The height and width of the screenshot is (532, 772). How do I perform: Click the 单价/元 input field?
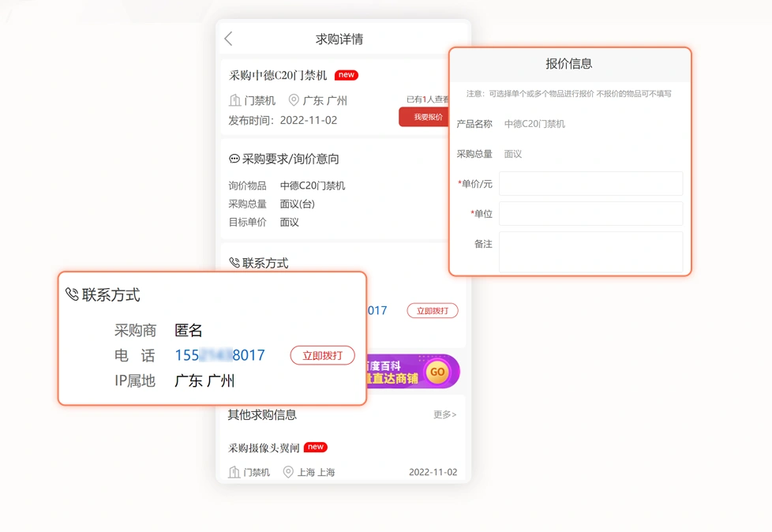(590, 184)
